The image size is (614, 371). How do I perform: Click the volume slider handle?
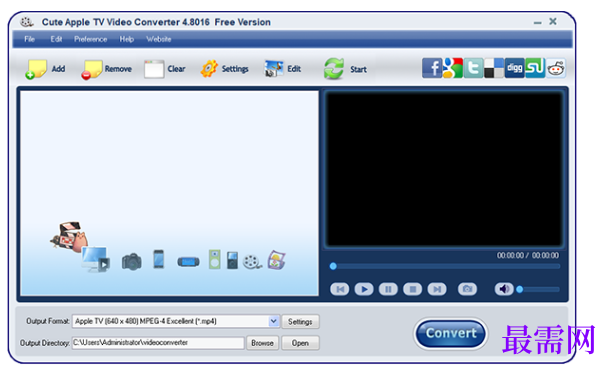[520, 290]
